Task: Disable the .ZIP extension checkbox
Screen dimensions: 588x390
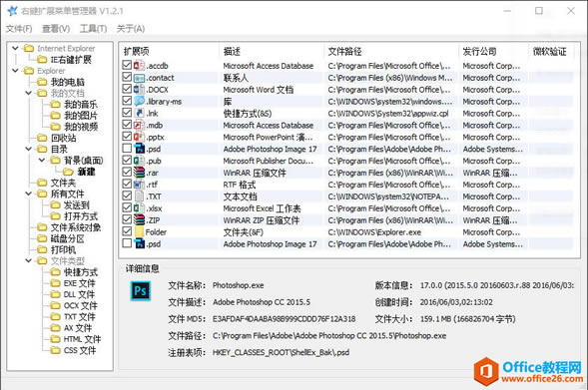Action: 127,219
